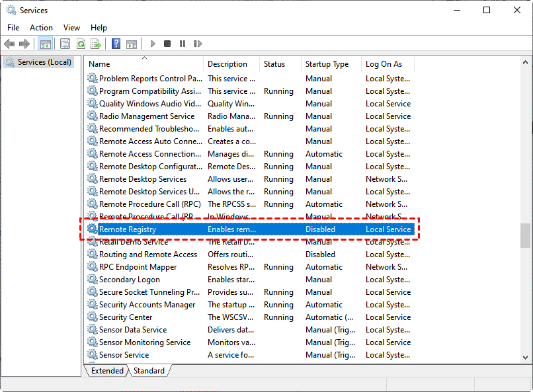The width and height of the screenshot is (533, 392).
Task: Click the blue Help toolbar icon
Action: [116, 44]
